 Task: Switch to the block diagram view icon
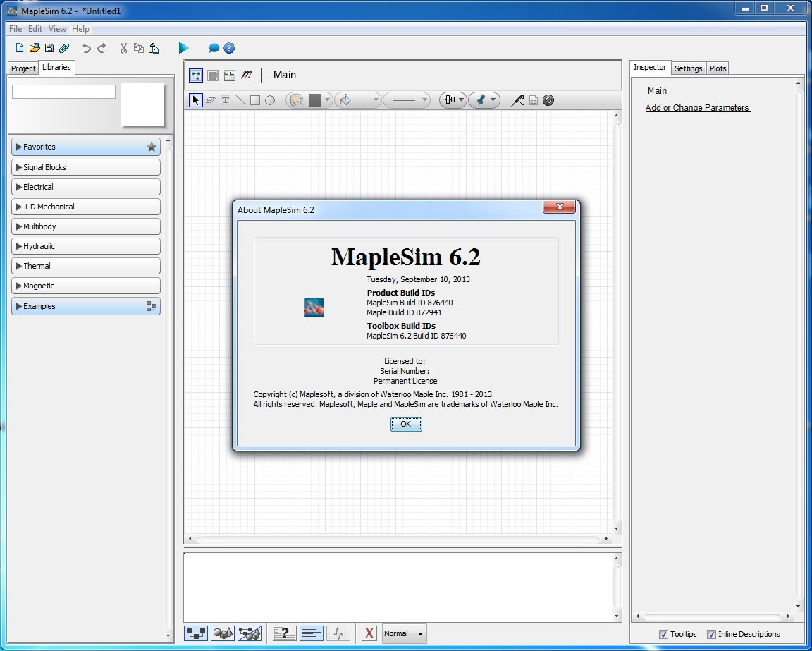[x=196, y=75]
